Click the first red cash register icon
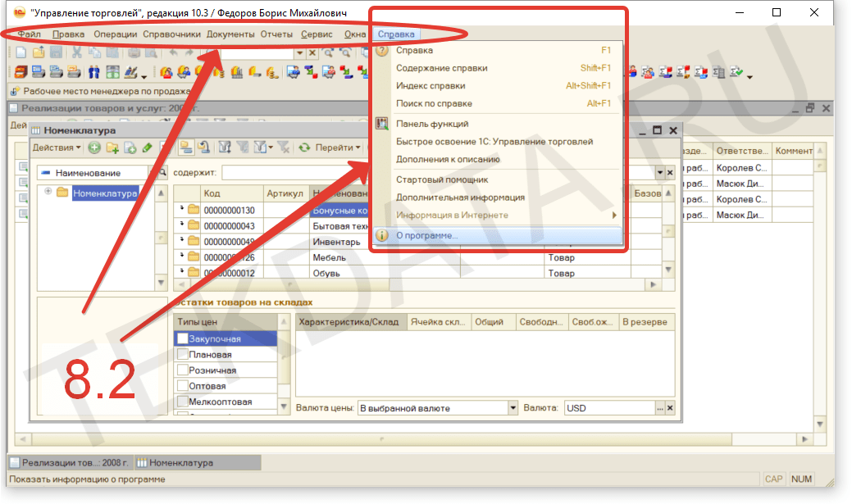852x504 pixels. (21, 71)
